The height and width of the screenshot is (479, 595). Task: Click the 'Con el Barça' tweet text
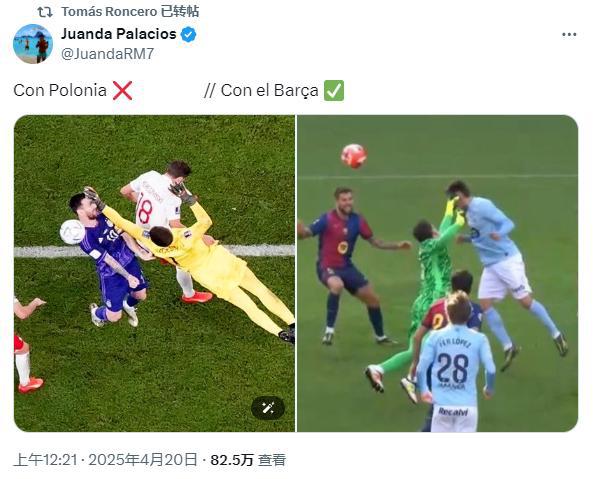[x=269, y=90]
